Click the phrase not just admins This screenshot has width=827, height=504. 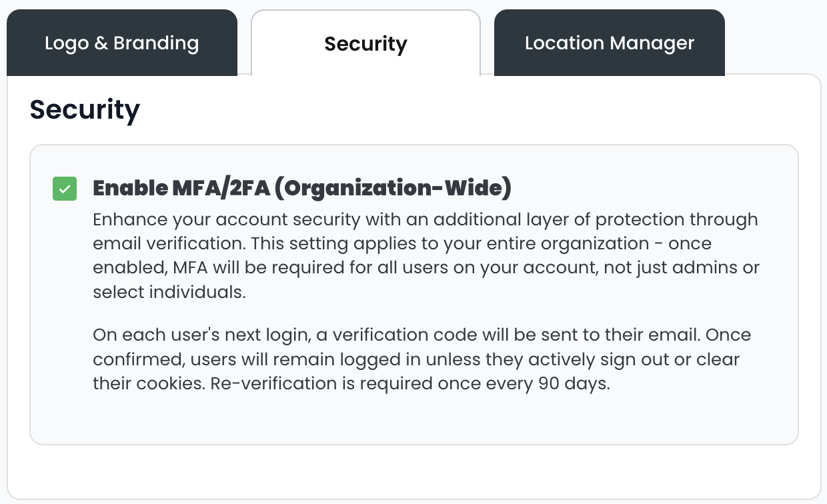point(655,268)
